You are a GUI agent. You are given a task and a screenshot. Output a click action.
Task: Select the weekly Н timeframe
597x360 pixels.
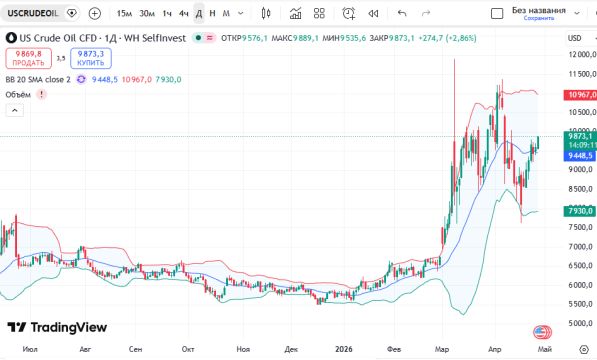coord(212,13)
